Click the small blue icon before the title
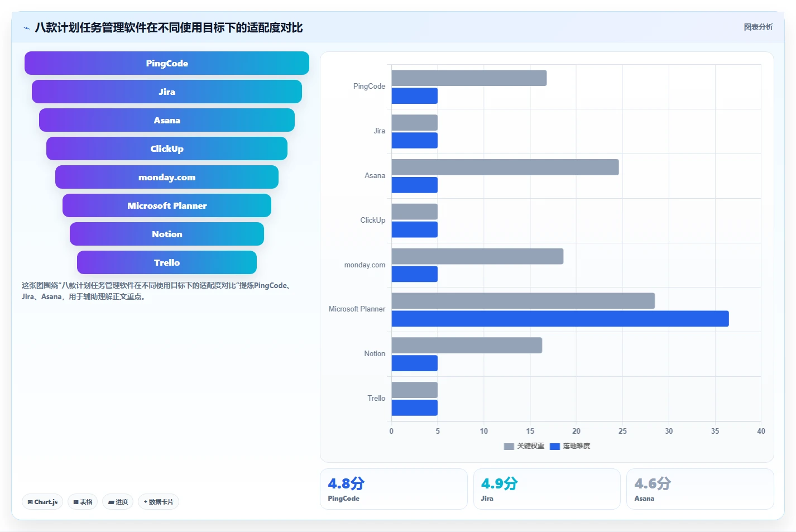This screenshot has width=796, height=532. pyautogui.click(x=26, y=28)
